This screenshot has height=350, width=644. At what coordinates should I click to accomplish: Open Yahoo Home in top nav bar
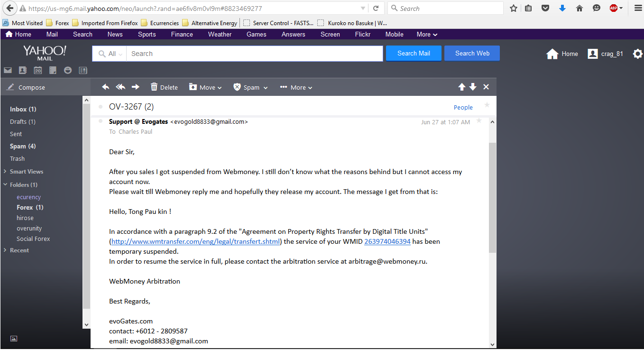[x=18, y=34]
